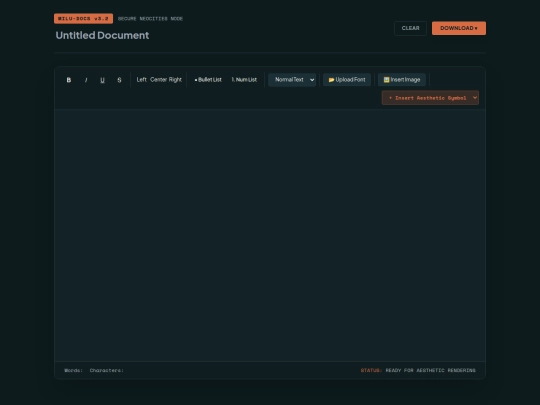Click the SECURE mode label in header
Image resolution: width=540 pixels, height=405 pixels.
[150, 19]
